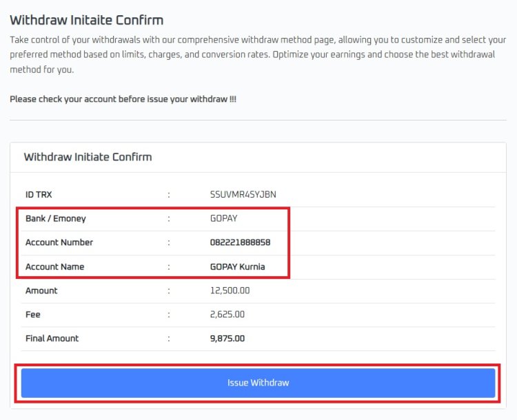The image size is (517, 420).
Task: Select the fee value 2,625.00
Action: 227,315
